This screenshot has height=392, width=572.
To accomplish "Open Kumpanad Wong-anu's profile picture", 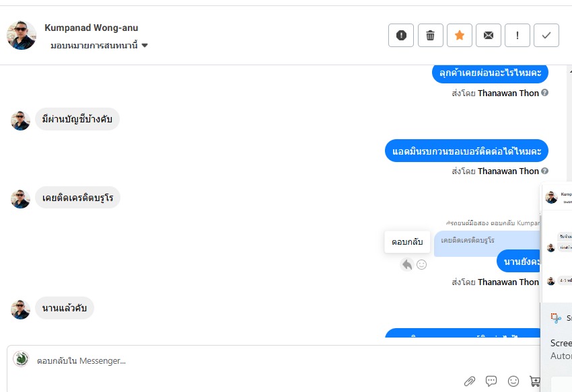I will [x=22, y=35].
